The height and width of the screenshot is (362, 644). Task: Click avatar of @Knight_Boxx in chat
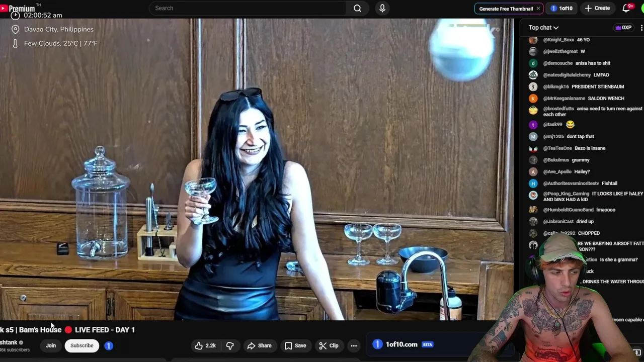tap(533, 40)
